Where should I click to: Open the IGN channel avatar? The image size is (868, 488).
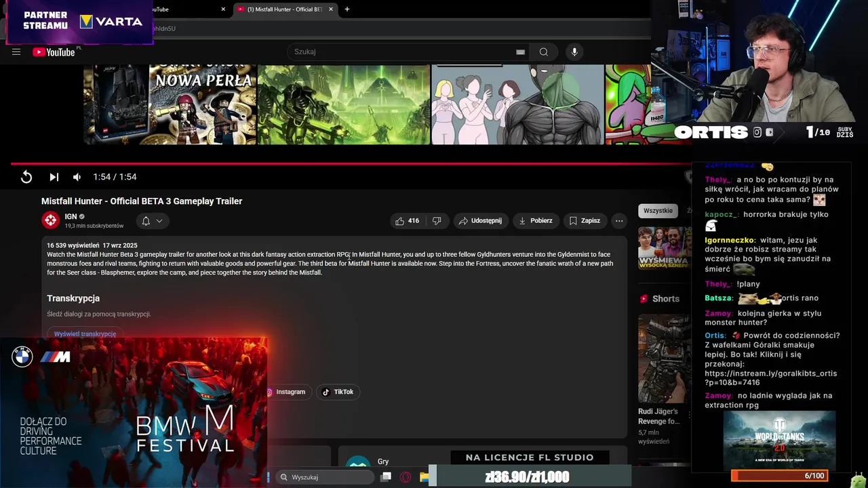click(x=51, y=220)
